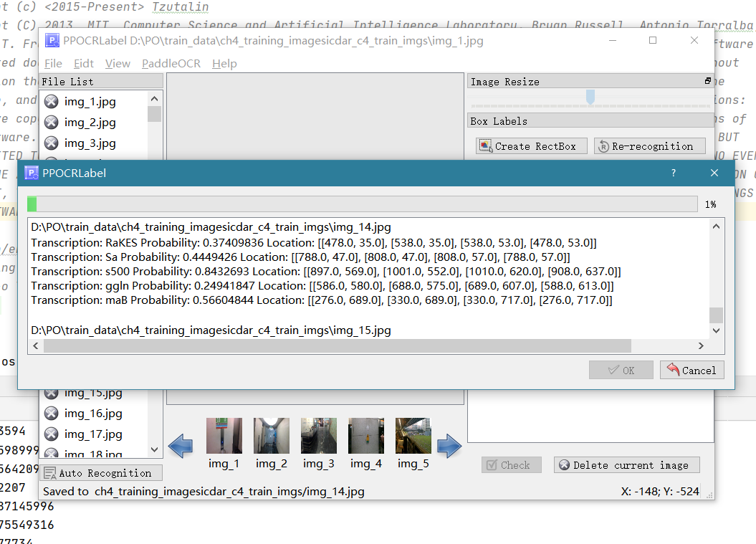The width and height of the screenshot is (756, 544).
Task: Click PPOCRLabel main window title icon
Action: 52,41
